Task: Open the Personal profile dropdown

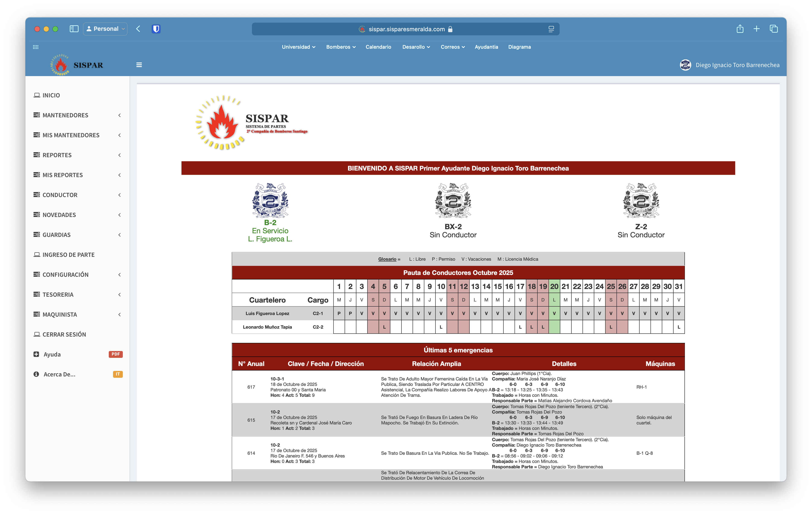Action: coord(105,29)
